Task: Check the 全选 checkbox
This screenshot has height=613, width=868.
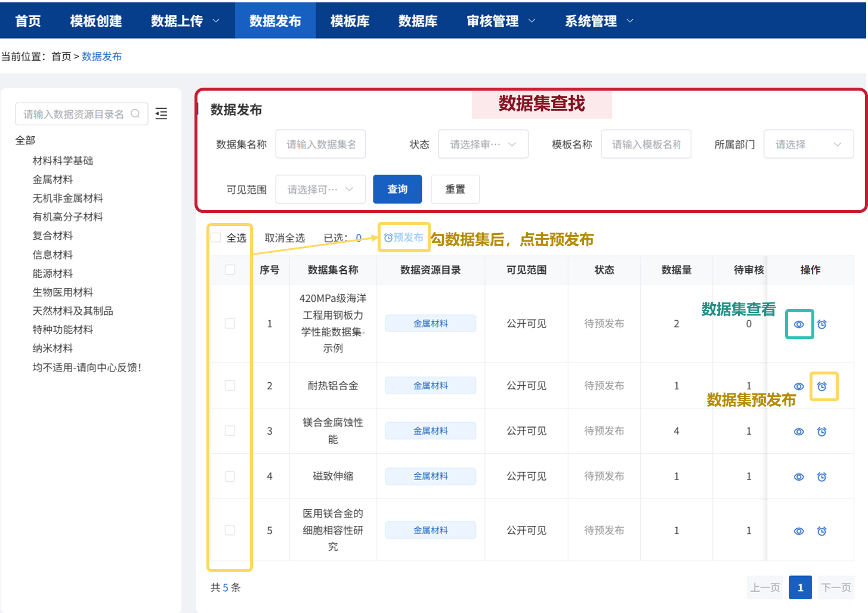Action: (215, 237)
